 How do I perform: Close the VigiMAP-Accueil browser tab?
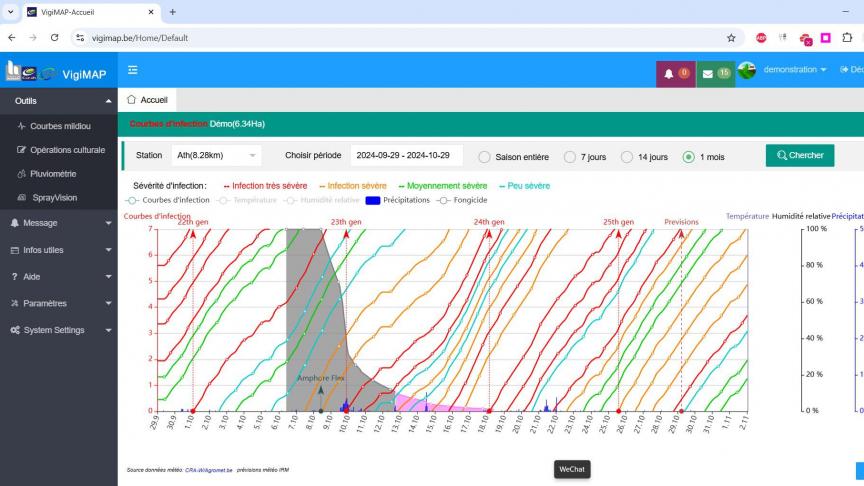coord(151,12)
